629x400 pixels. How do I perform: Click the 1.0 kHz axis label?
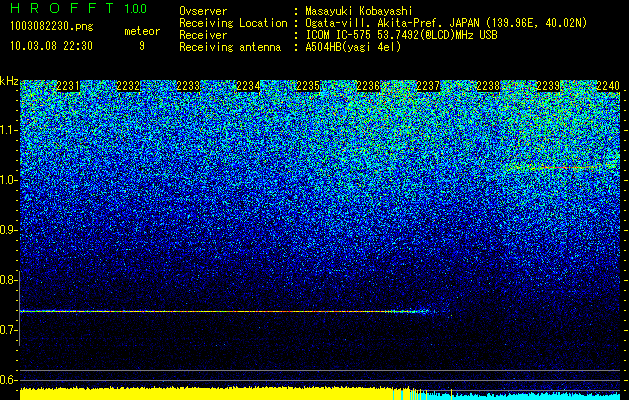pyautogui.click(x=9, y=180)
